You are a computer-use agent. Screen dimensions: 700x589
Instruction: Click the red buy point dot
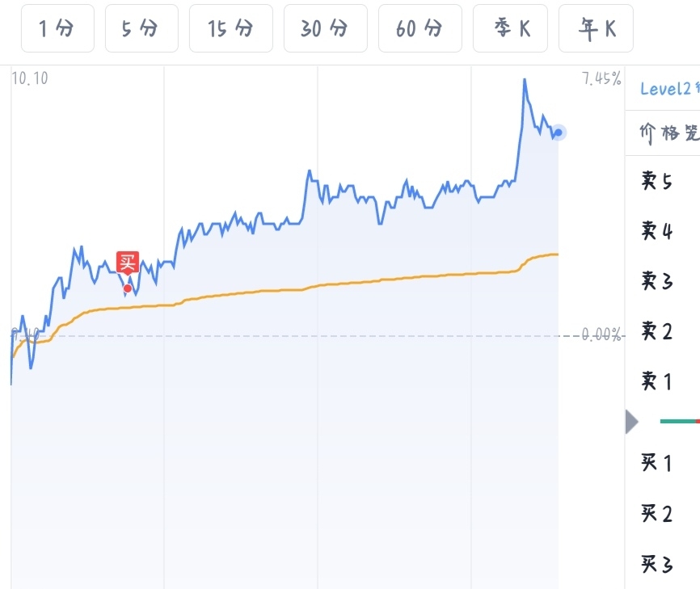(x=128, y=288)
